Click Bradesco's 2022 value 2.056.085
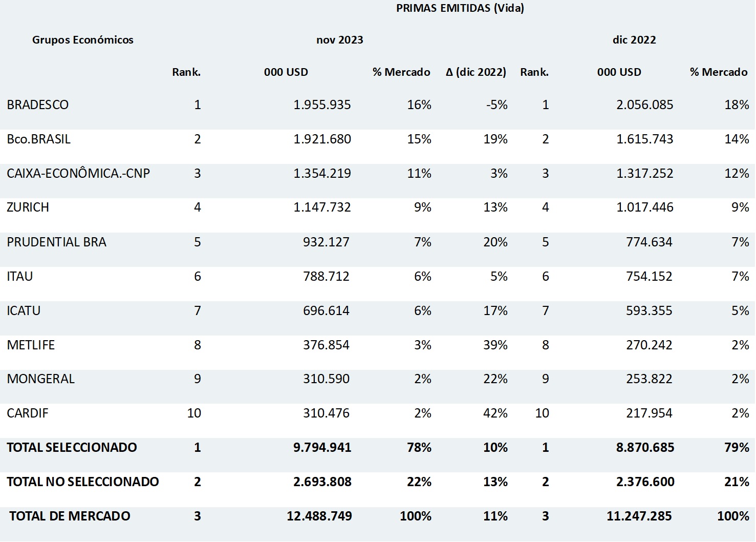 click(x=645, y=105)
